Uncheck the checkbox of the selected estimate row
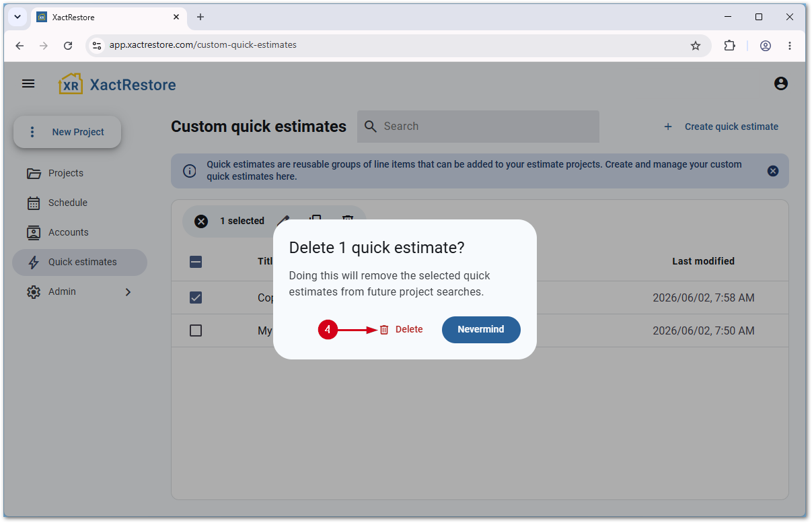812x523 pixels. click(196, 298)
